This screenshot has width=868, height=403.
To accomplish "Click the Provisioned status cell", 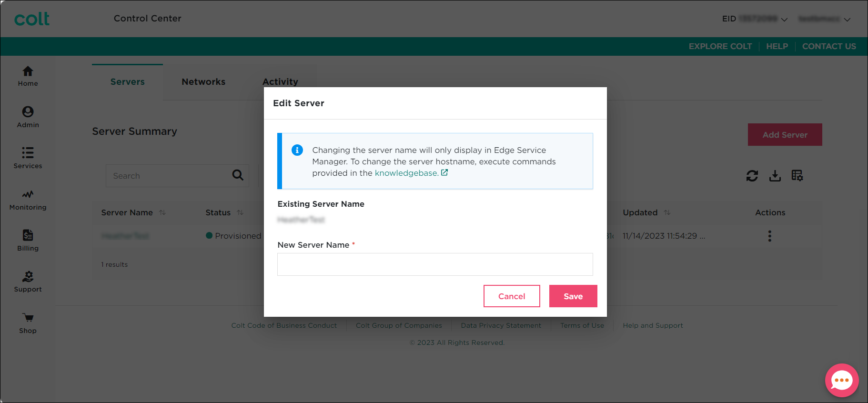I will click(x=233, y=236).
